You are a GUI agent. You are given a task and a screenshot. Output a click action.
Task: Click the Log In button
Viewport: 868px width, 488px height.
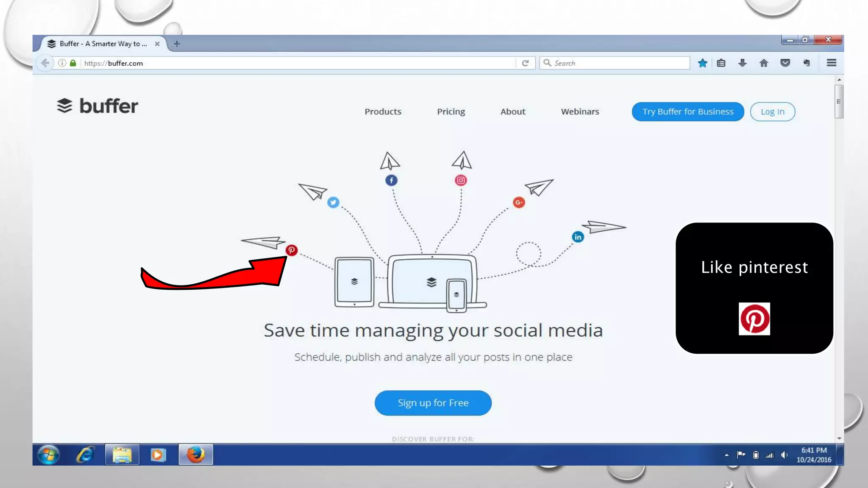772,112
